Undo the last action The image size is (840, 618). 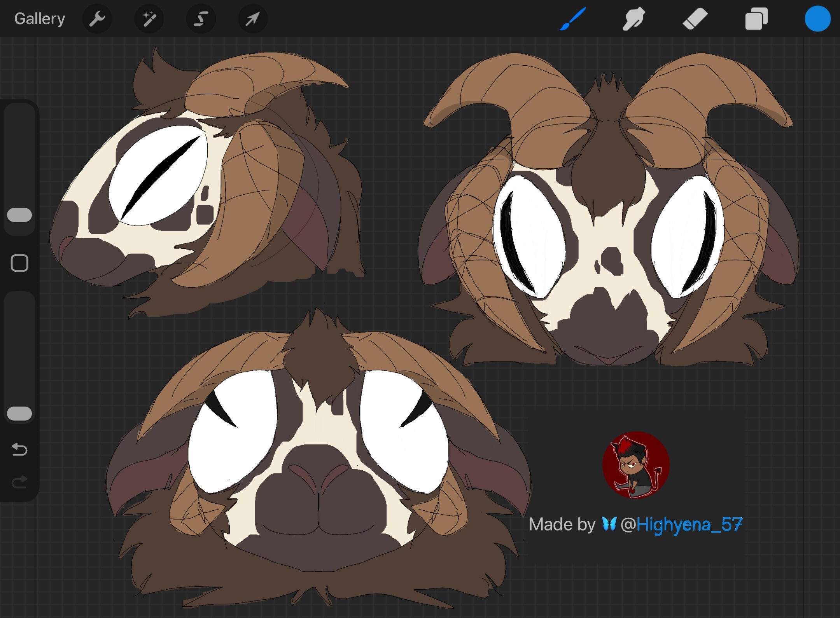click(19, 450)
